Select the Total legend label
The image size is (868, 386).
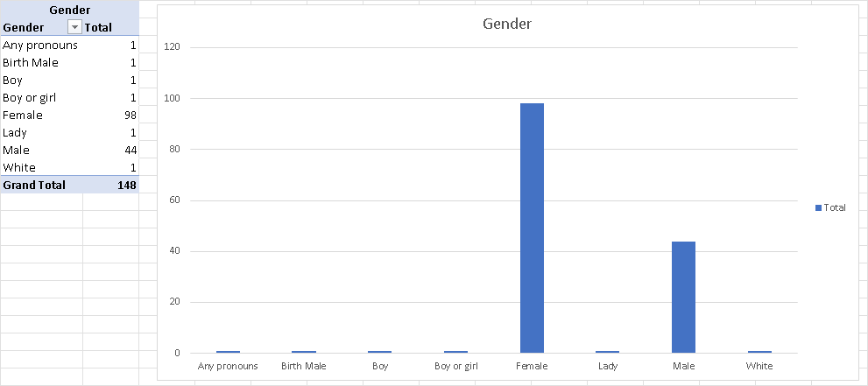(835, 207)
